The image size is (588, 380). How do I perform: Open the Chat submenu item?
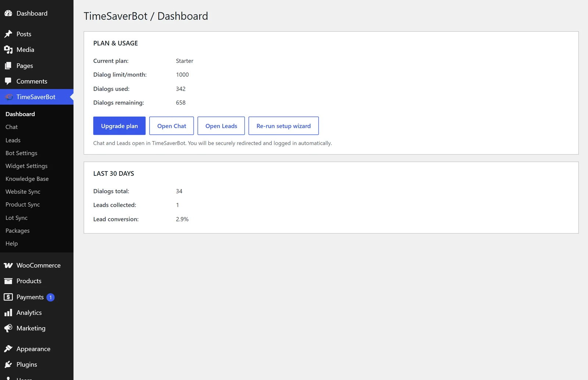(x=11, y=127)
